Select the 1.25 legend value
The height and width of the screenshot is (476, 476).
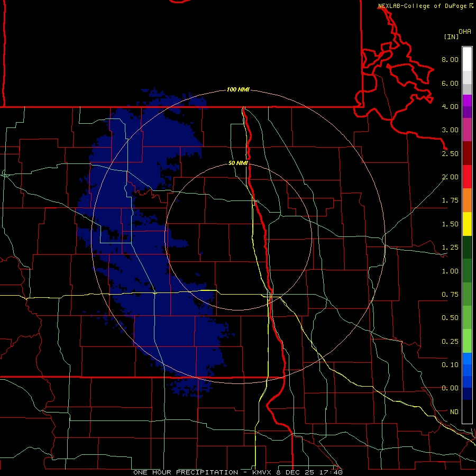pos(450,248)
